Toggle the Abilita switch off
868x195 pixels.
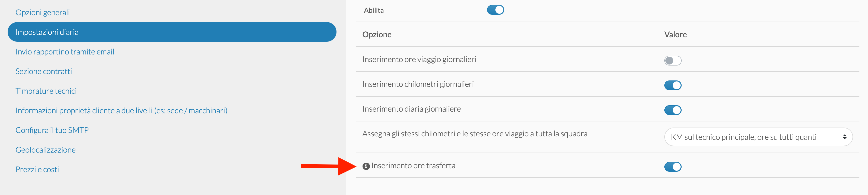pyautogui.click(x=495, y=10)
